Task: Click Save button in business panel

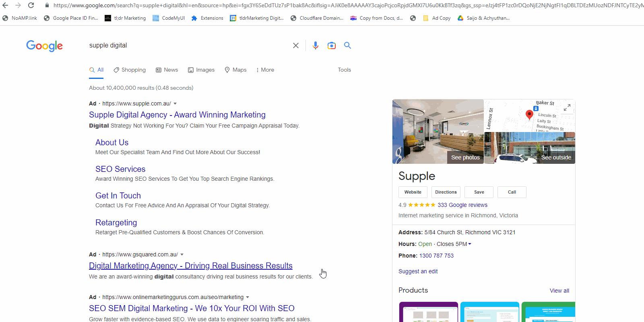Action: (479, 192)
